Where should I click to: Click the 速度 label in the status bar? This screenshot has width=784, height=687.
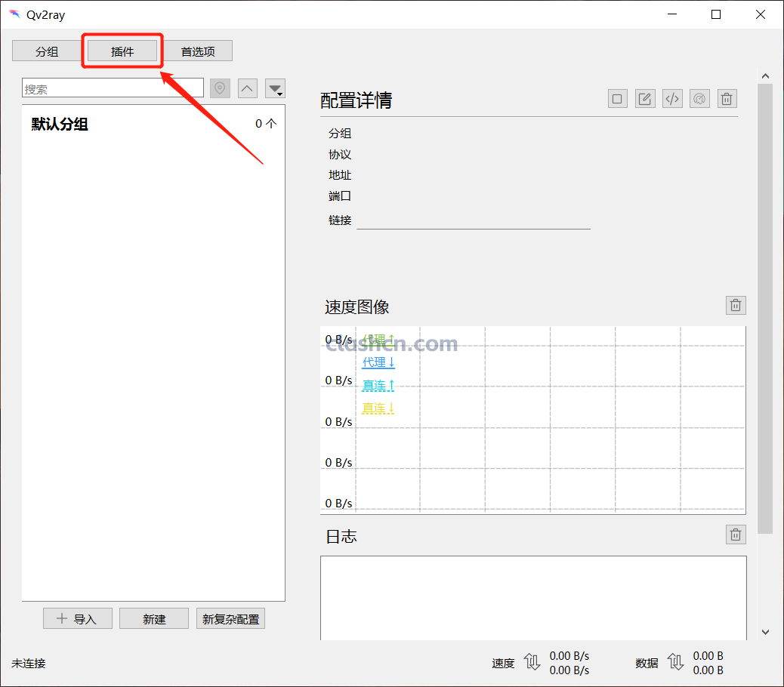point(503,664)
